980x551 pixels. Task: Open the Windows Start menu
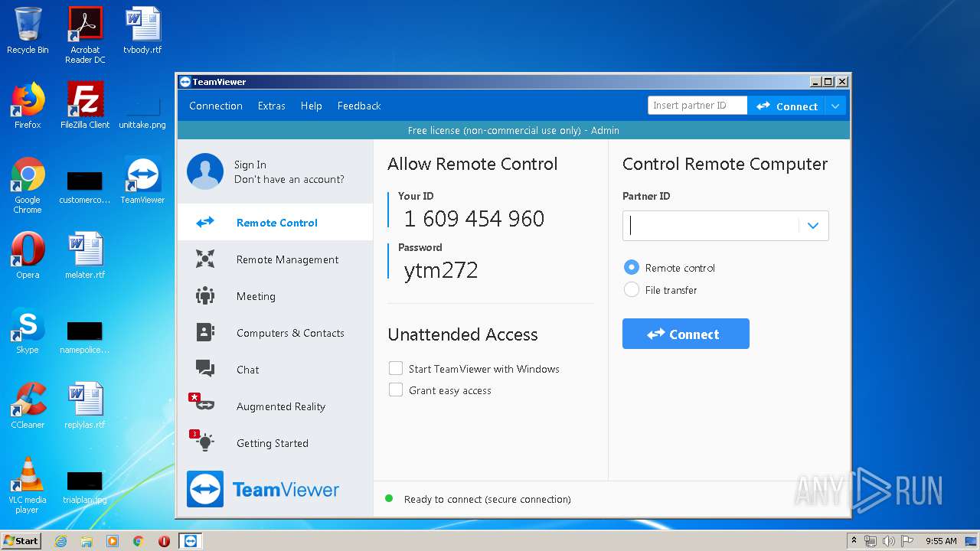coord(21,541)
